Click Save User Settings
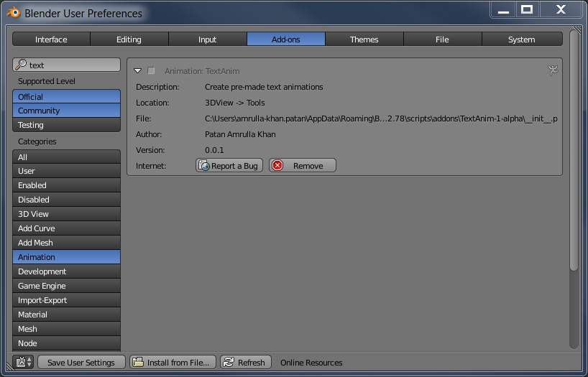This screenshot has width=588, height=377. click(81, 362)
